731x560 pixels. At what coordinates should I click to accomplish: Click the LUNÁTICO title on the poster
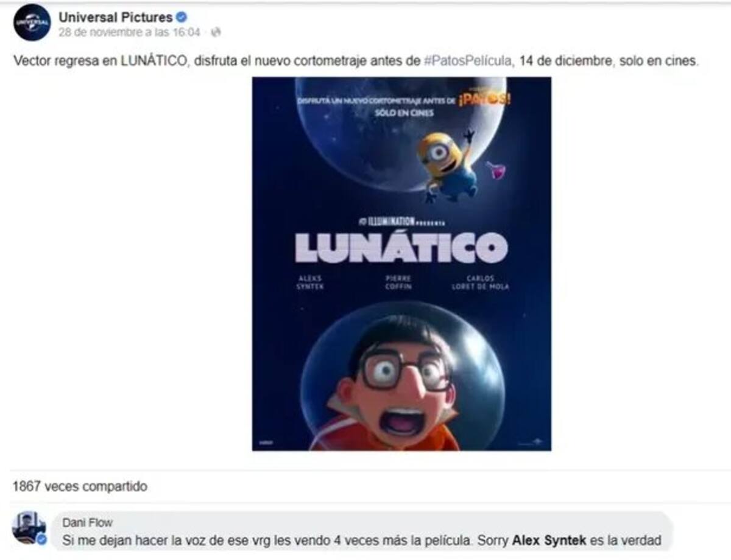point(401,247)
